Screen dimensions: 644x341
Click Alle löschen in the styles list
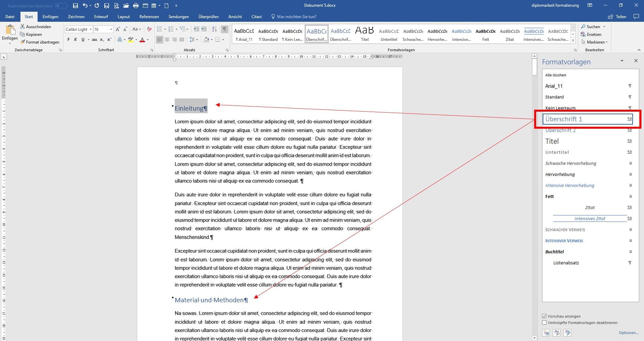pos(555,75)
